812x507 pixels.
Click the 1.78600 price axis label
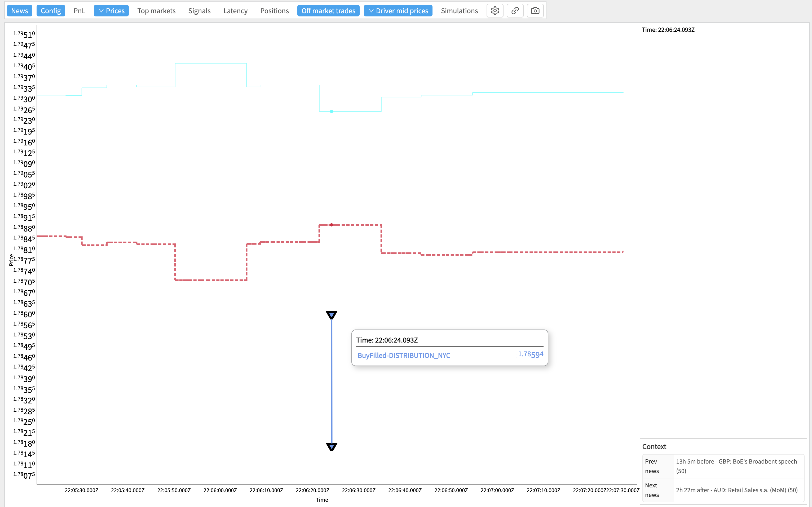24,314
